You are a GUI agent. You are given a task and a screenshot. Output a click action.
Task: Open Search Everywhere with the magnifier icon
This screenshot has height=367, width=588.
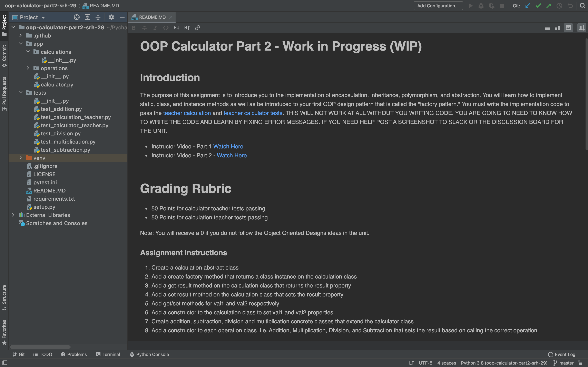point(582,5)
